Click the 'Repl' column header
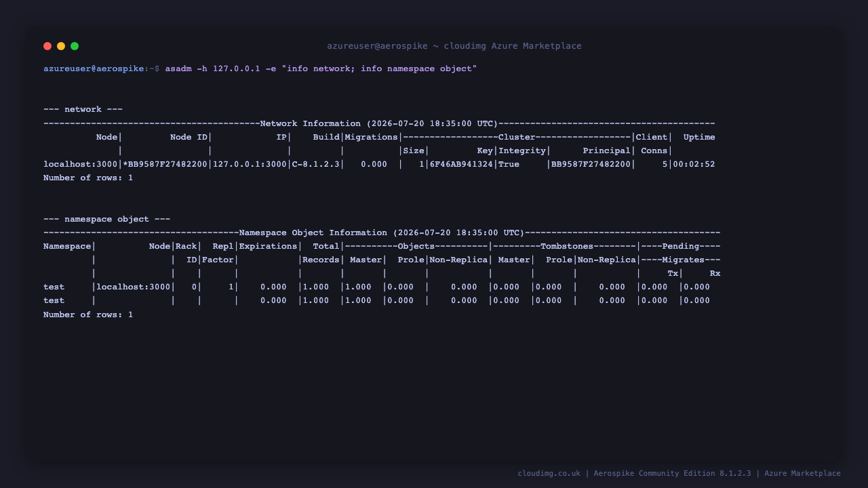868x488 pixels. (x=223, y=246)
